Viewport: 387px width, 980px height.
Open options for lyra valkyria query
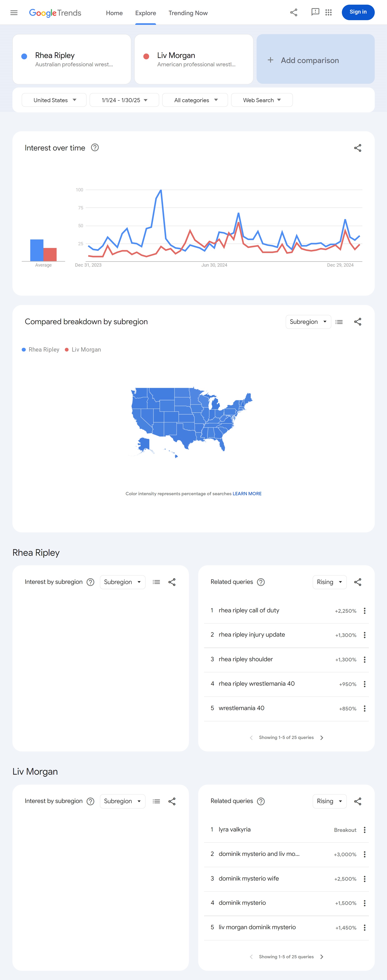coord(364,830)
